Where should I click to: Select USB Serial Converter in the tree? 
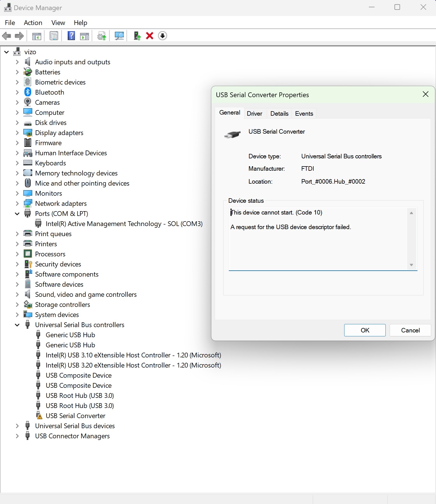[x=76, y=416]
